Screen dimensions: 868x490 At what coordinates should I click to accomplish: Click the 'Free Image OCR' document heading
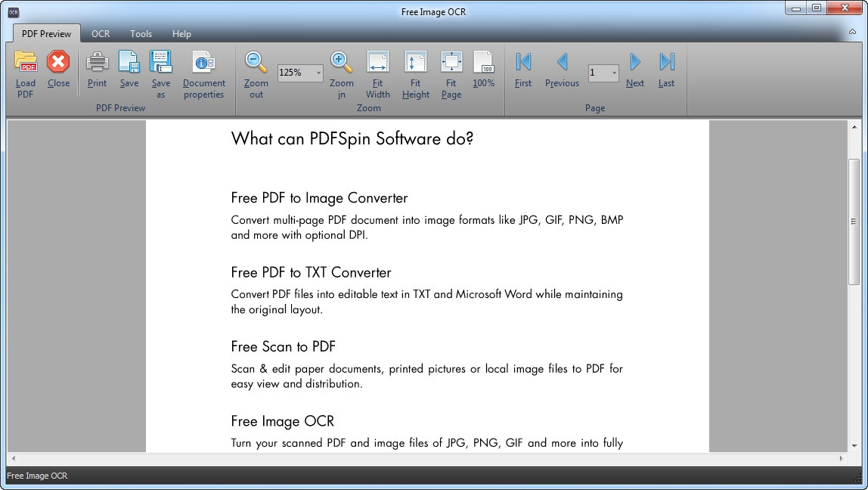282,421
